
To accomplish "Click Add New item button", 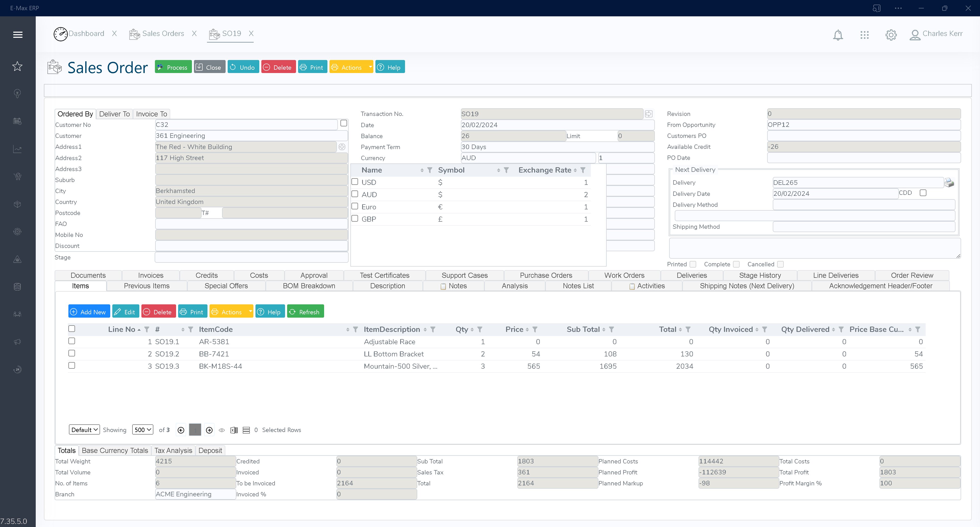I will [x=89, y=312].
